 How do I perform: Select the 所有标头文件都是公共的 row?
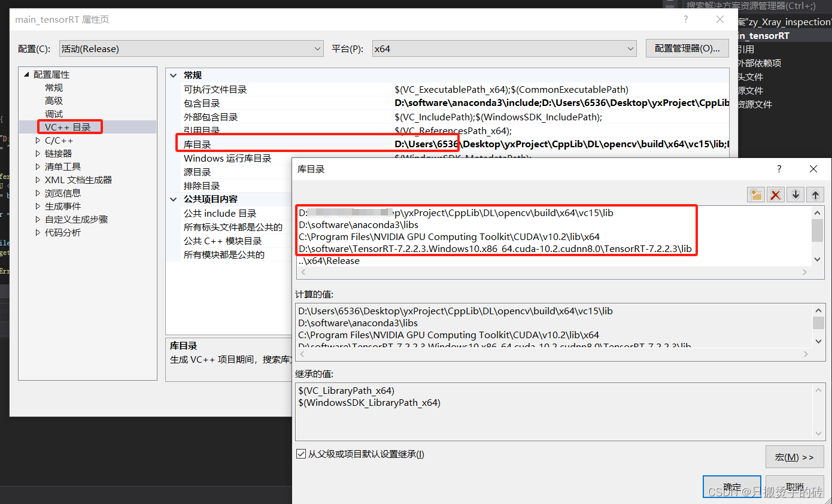(233, 227)
